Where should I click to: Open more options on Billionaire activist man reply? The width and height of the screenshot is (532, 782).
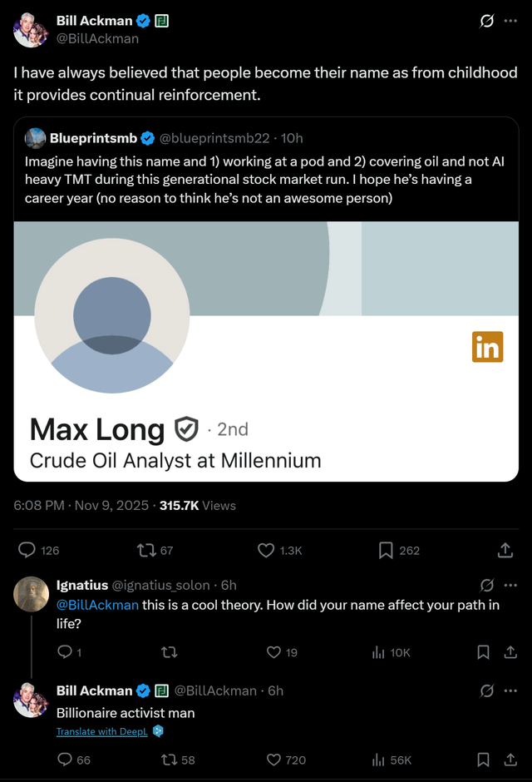pyautogui.click(x=510, y=690)
